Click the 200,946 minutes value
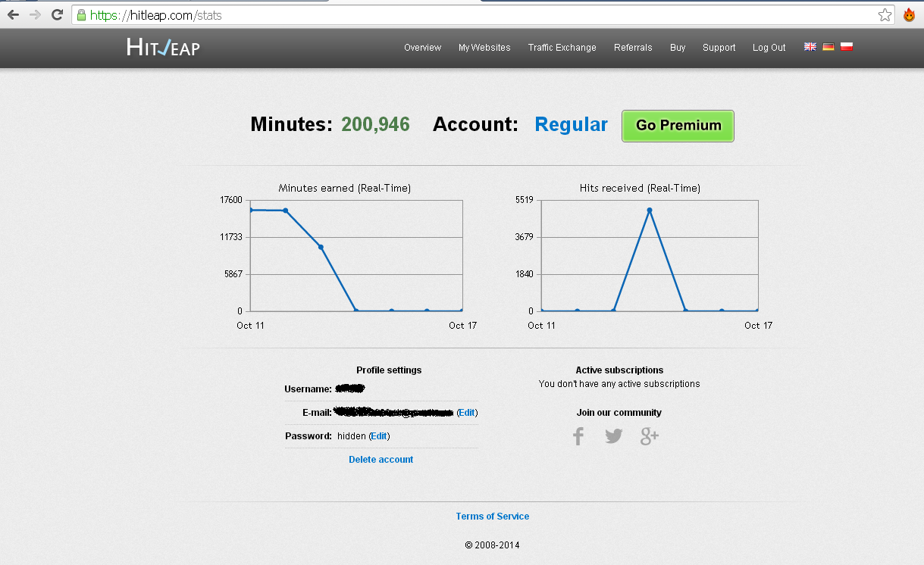924x565 pixels. click(375, 125)
